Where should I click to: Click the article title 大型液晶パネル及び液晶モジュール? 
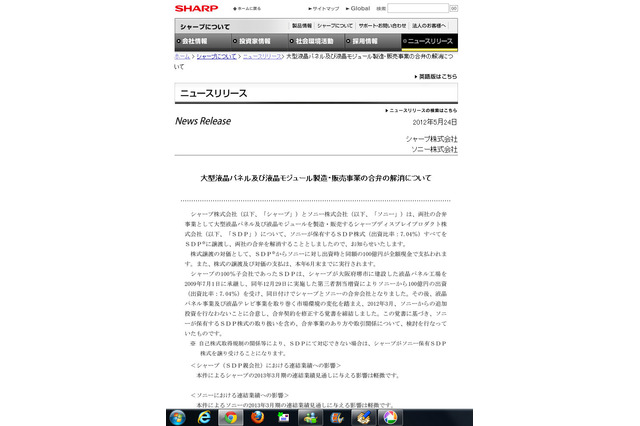pyautogui.click(x=316, y=178)
